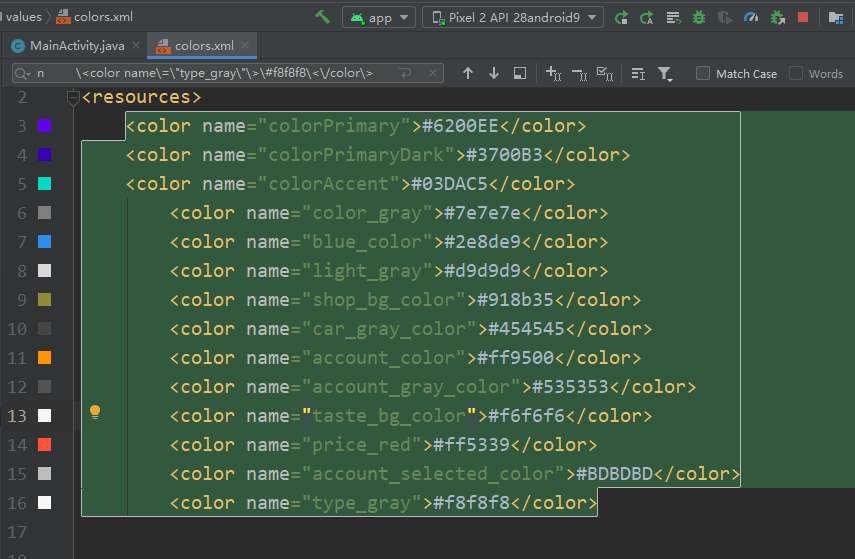Click the red Stop button
Screen dimensions: 855x559
tap(803, 17)
